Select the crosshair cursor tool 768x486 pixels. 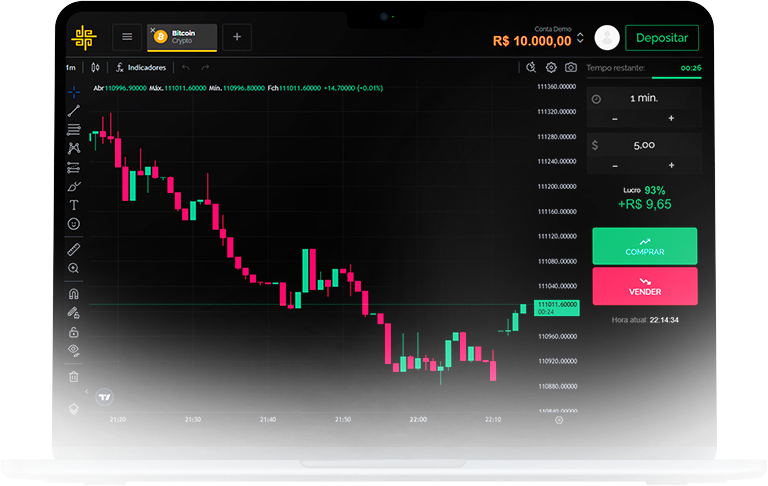[x=73, y=91]
